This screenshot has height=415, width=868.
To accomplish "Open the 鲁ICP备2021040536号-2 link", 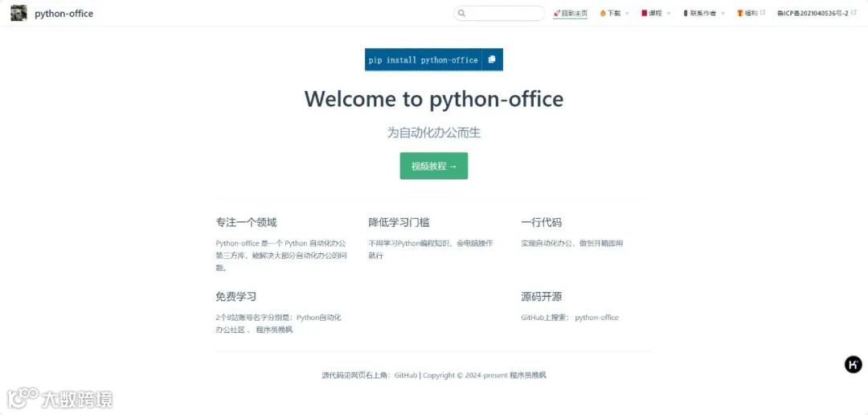I will click(x=816, y=14).
